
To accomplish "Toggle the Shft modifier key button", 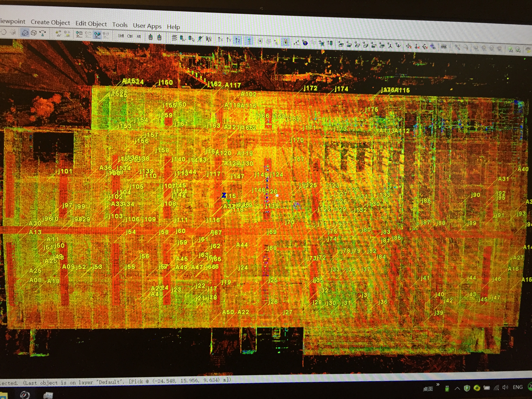I will [x=121, y=36].
